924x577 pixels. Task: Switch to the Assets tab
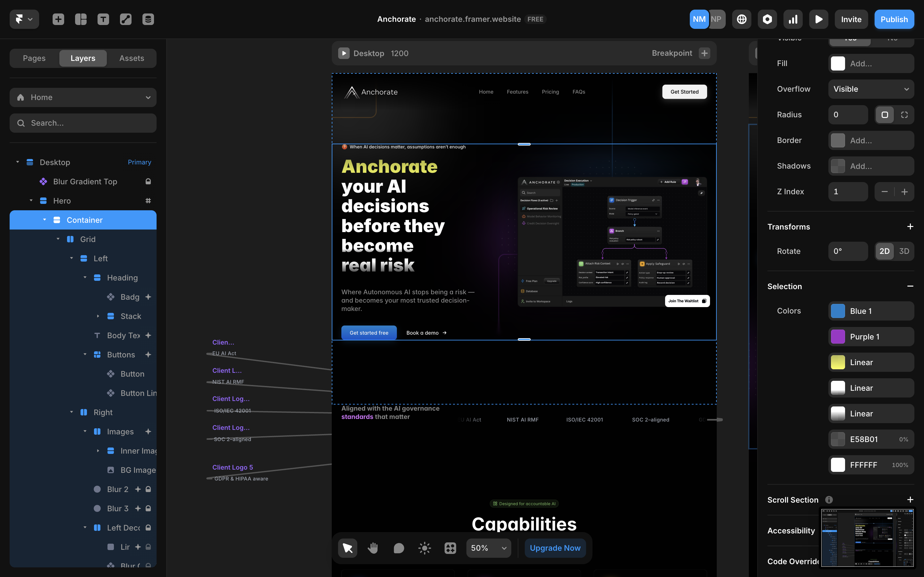point(131,58)
